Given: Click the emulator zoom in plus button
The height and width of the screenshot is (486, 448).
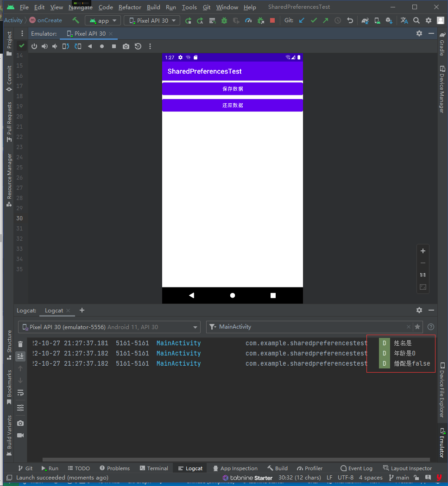Looking at the screenshot, I should tap(423, 251).
